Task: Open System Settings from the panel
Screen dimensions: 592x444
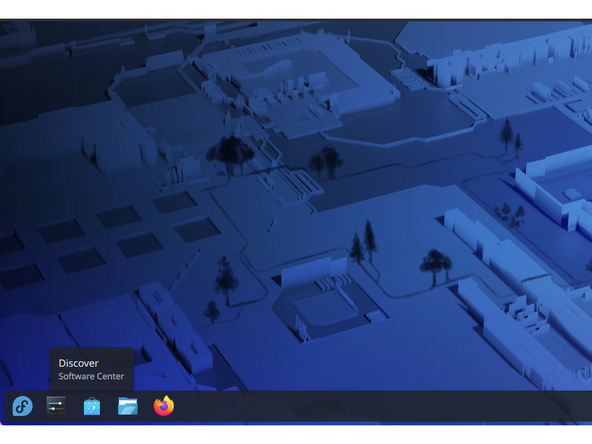Action: coord(56,405)
